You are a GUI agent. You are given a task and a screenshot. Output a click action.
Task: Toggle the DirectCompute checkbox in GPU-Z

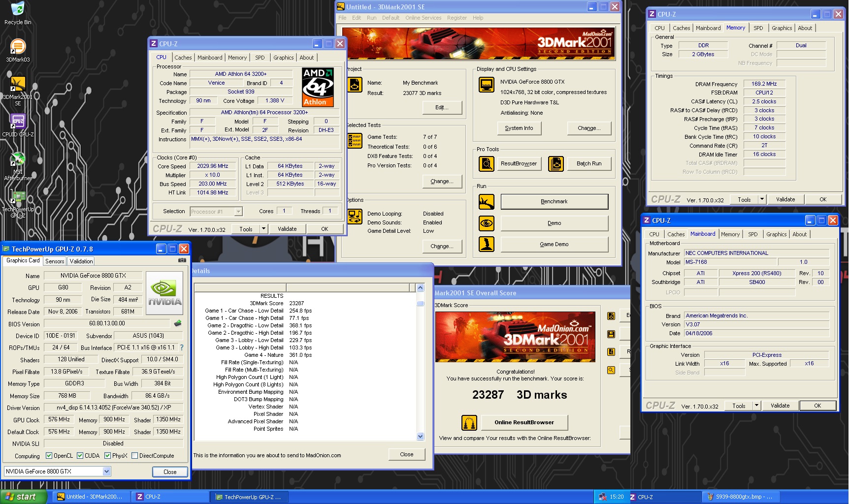(134, 456)
